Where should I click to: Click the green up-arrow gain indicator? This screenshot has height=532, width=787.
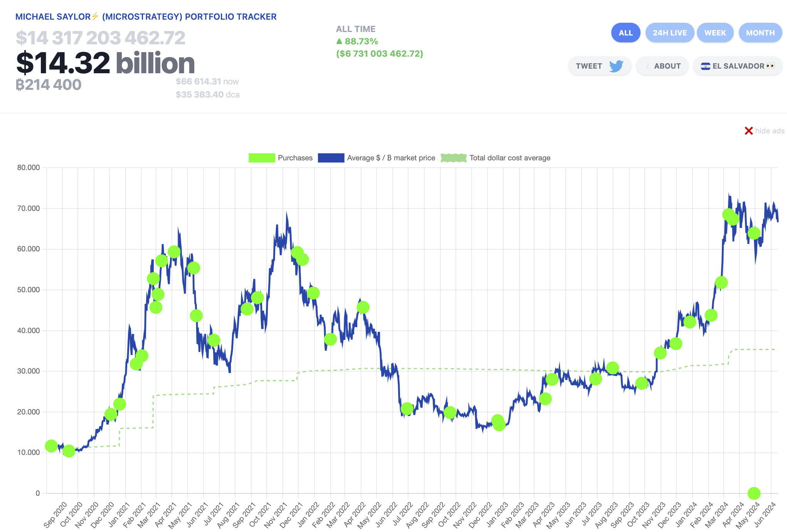point(339,41)
